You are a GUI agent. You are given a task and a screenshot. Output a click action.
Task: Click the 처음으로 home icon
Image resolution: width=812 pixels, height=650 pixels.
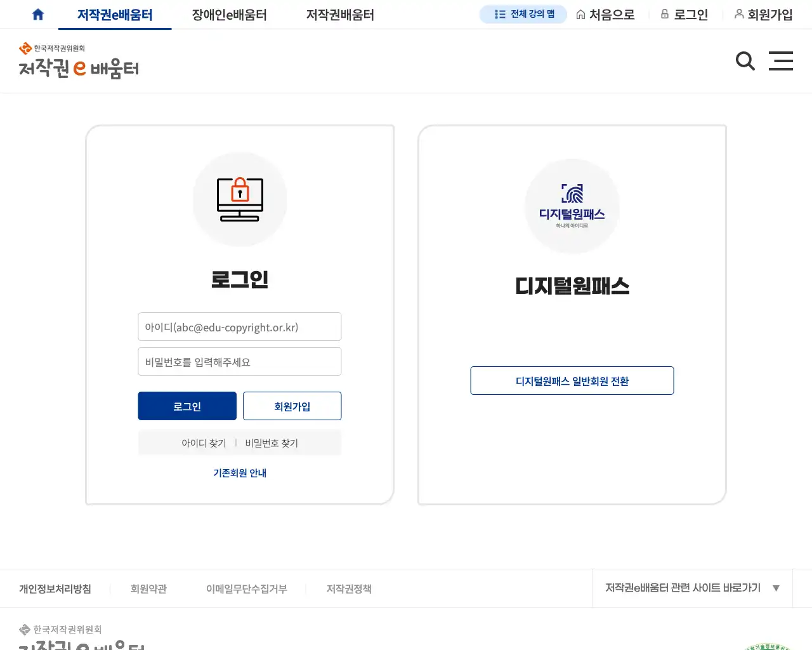pos(579,14)
